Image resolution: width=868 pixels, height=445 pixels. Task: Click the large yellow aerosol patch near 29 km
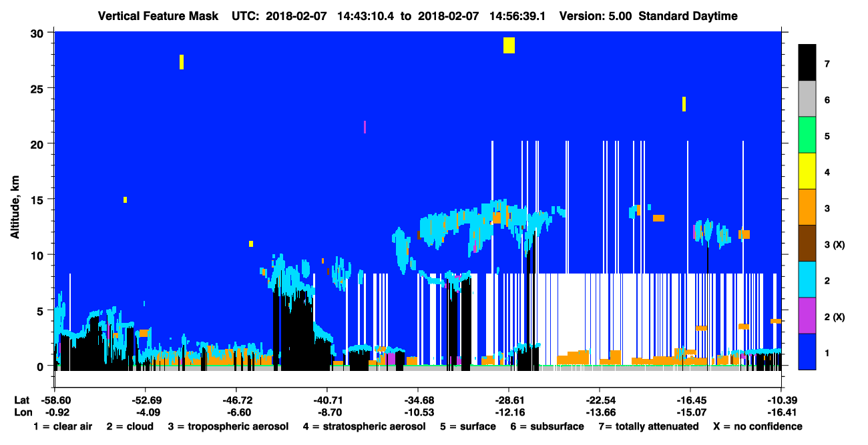click(x=509, y=45)
